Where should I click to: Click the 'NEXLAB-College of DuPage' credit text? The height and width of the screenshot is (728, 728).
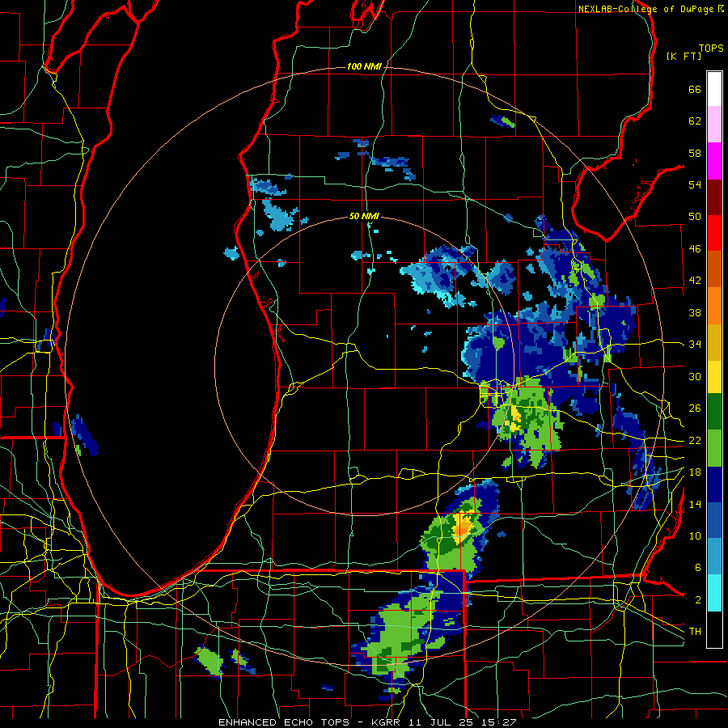tap(647, 9)
